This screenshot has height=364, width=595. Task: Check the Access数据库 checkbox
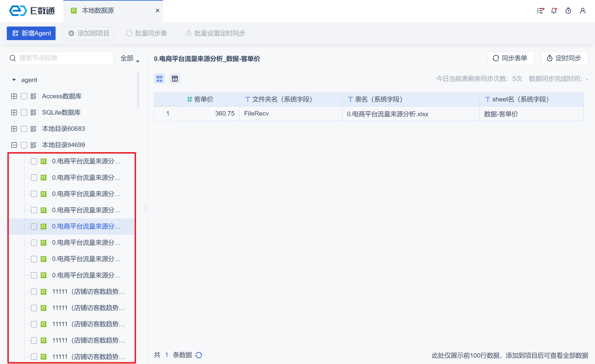pos(24,96)
